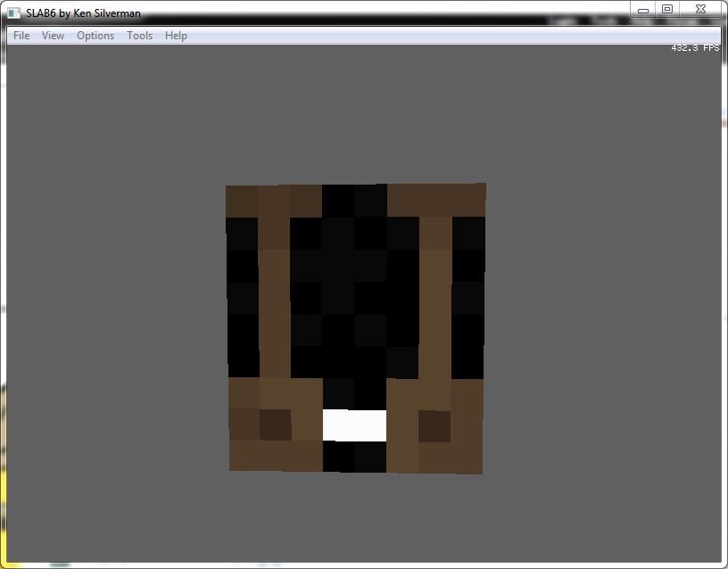
Task: Click the SLAB6 app icon in title bar
Action: [14, 13]
